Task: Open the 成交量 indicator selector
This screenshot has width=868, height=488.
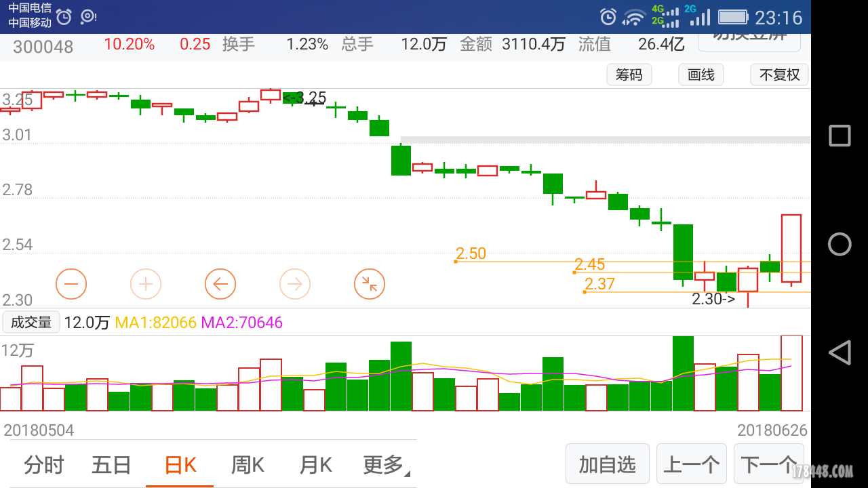Action: click(31, 323)
